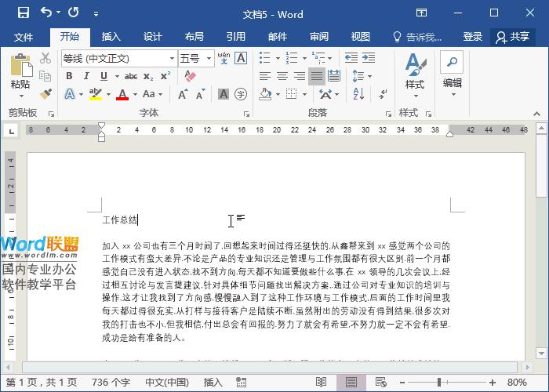Click the 登录 (Sign in) link
This screenshot has height=392, width=549.
pos(473,37)
